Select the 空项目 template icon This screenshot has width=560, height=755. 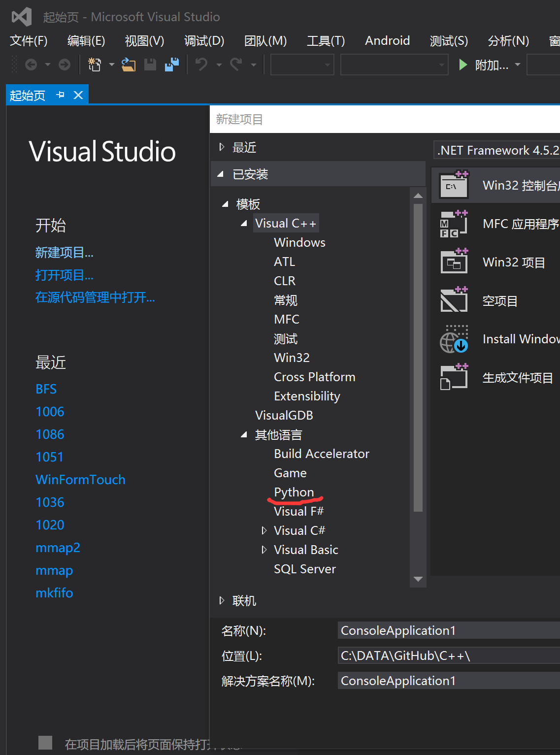pos(453,300)
